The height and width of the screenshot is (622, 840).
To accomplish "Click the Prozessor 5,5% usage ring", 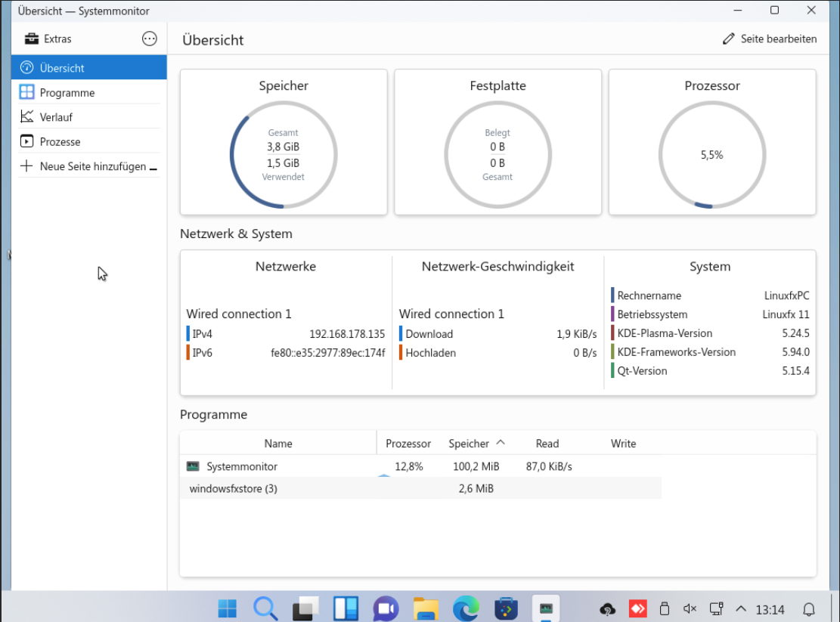I will pos(712,155).
